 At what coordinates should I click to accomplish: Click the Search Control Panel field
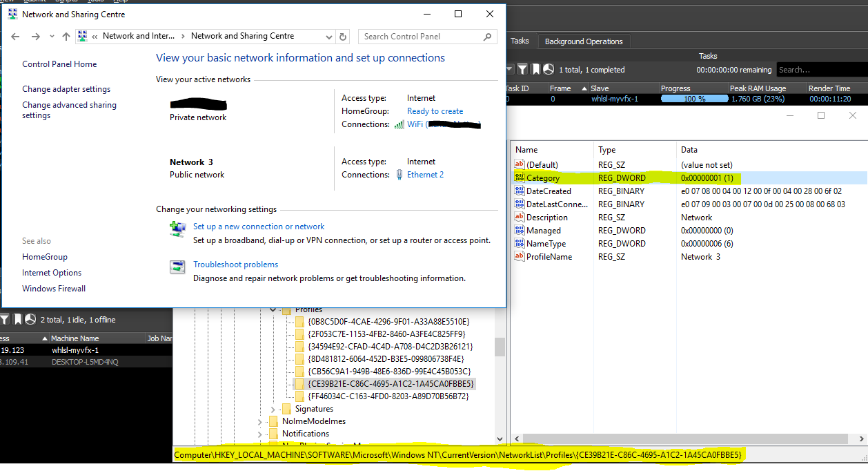coord(421,37)
